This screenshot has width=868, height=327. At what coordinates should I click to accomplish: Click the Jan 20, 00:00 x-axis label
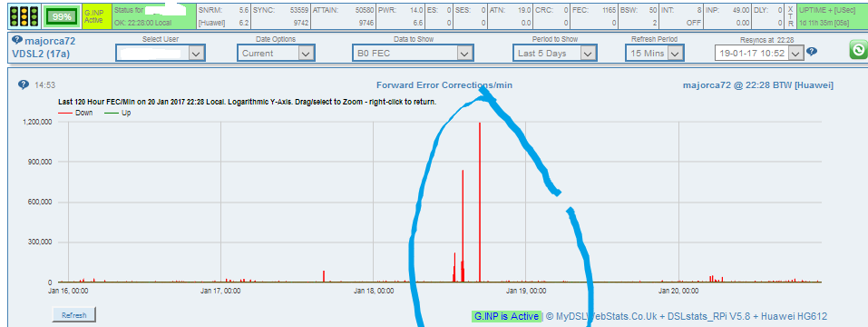(x=678, y=291)
